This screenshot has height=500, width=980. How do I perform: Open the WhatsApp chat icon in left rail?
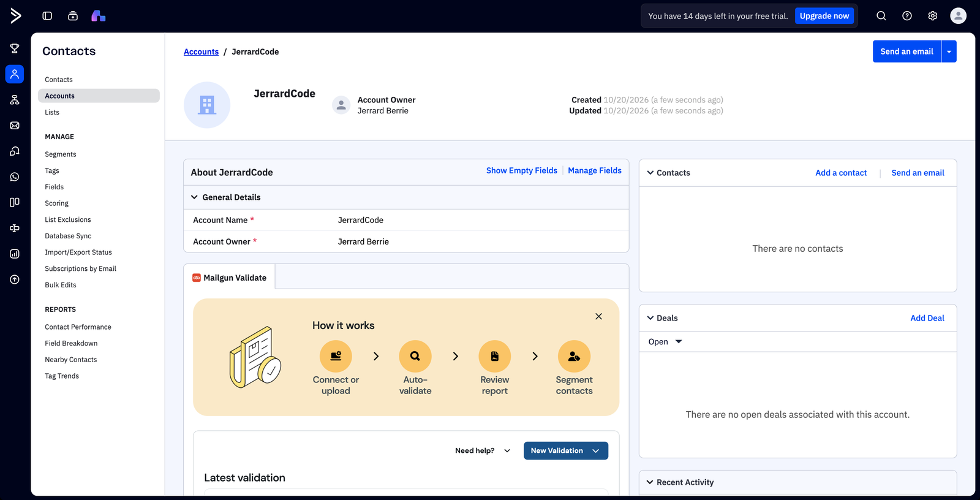[x=15, y=176]
